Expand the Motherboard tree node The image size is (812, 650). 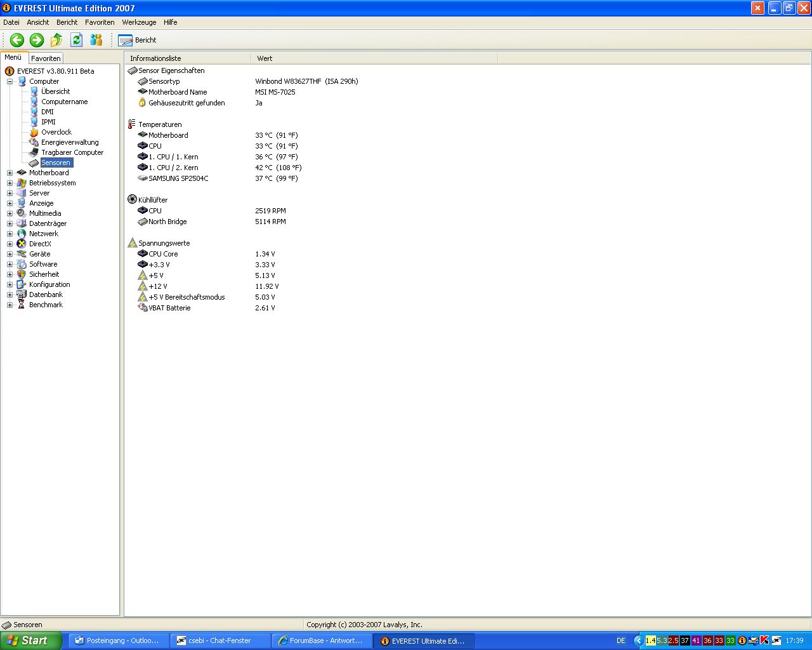[x=10, y=173]
